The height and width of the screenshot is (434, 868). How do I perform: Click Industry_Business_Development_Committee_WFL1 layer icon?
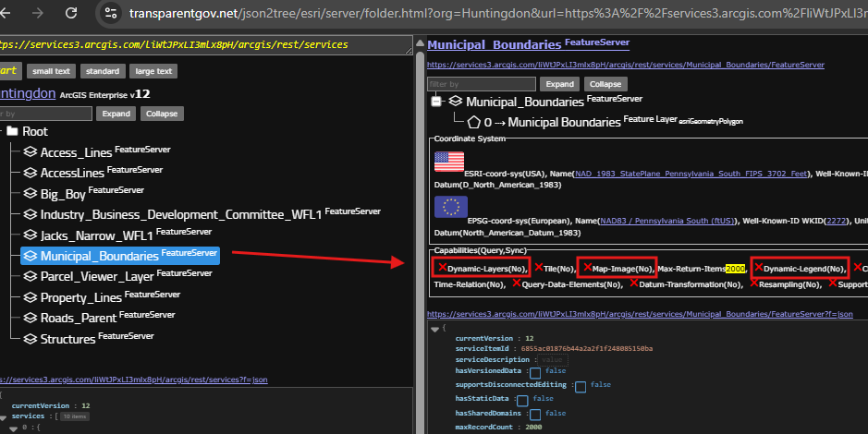pos(31,214)
